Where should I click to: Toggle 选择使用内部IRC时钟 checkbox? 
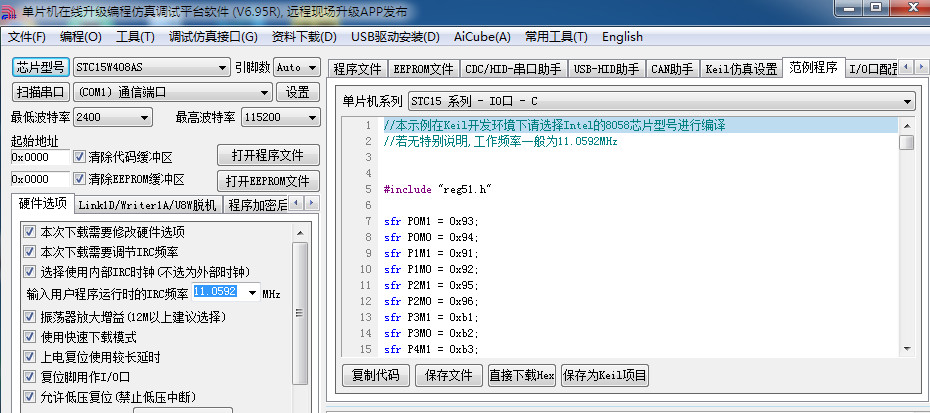tap(29, 271)
